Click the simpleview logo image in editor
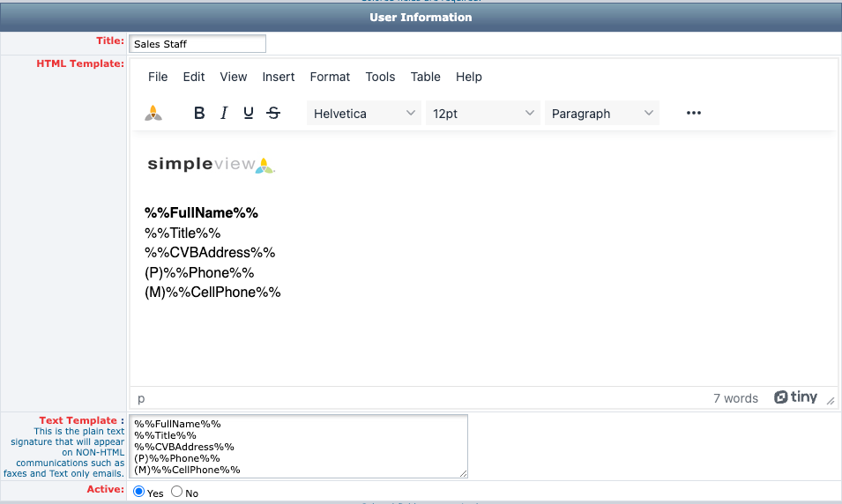 pyautogui.click(x=212, y=165)
